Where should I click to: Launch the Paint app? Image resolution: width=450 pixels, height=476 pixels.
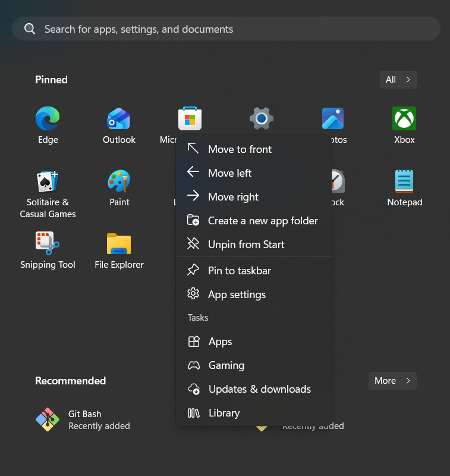[119, 181]
